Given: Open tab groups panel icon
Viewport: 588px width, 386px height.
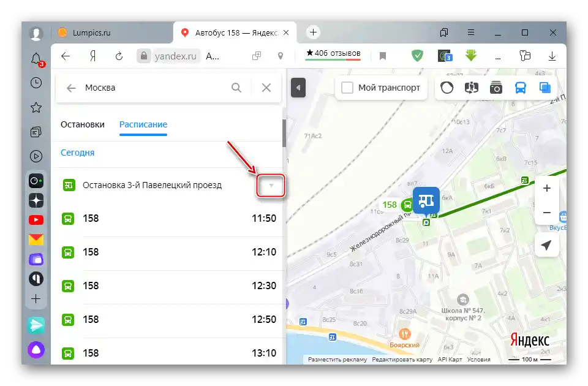Looking at the screenshot, I should point(444,32).
